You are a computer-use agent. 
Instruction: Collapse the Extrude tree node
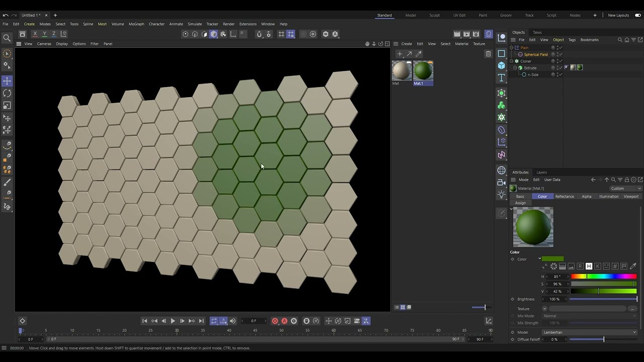coord(515,67)
